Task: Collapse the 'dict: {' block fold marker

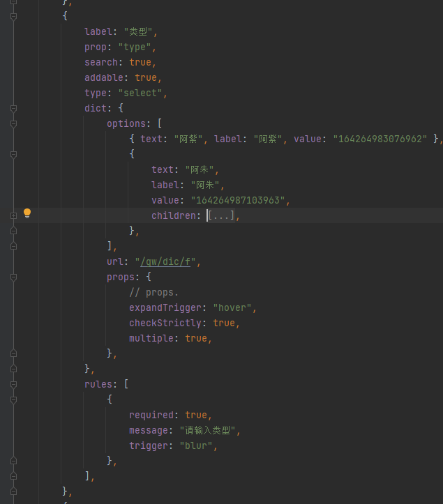Action: 13,109
